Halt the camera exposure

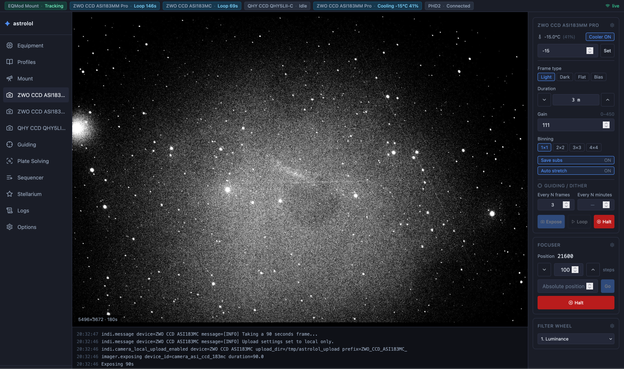point(604,222)
